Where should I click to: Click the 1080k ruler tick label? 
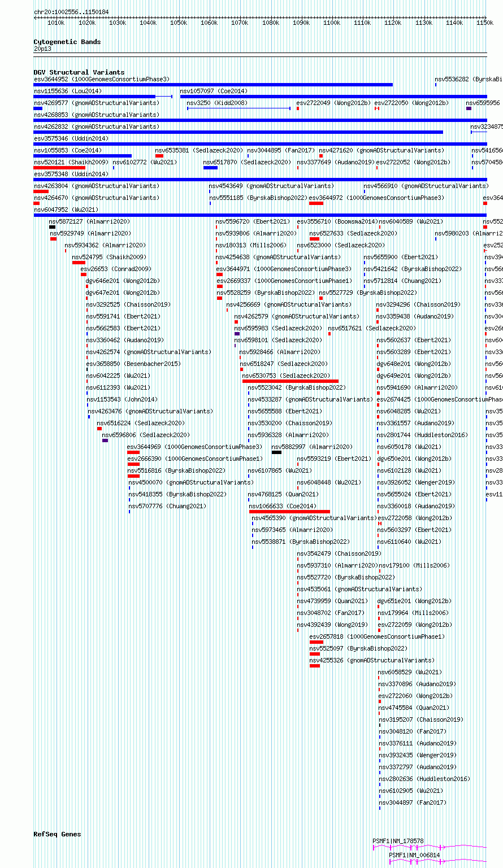(x=271, y=23)
